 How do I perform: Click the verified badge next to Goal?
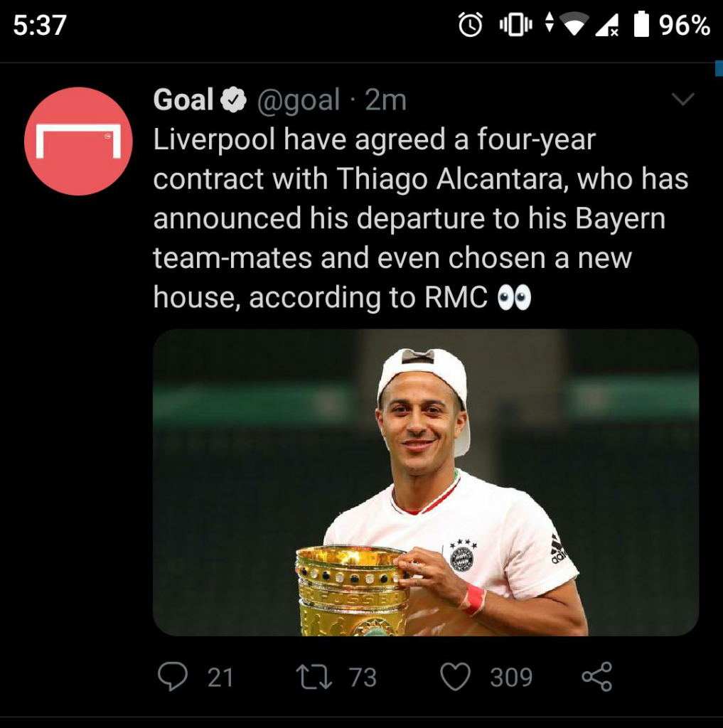[x=233, y=101]
